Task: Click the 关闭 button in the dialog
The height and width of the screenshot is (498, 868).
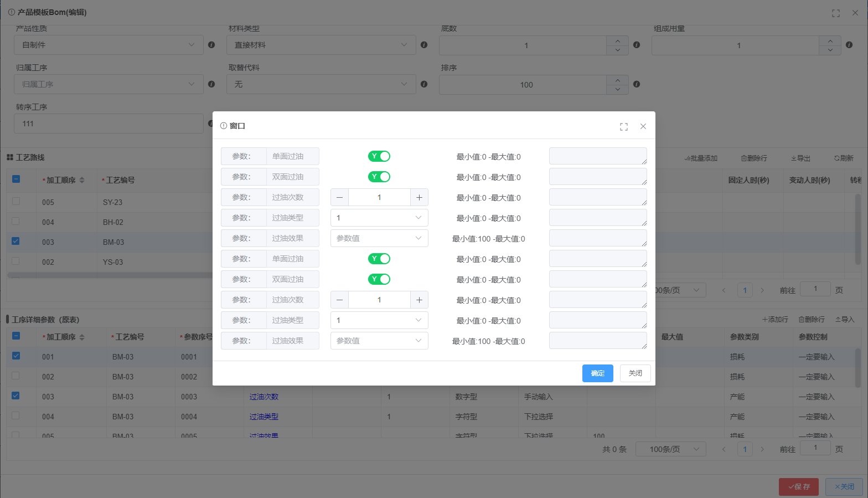Action: coord(635,373)
